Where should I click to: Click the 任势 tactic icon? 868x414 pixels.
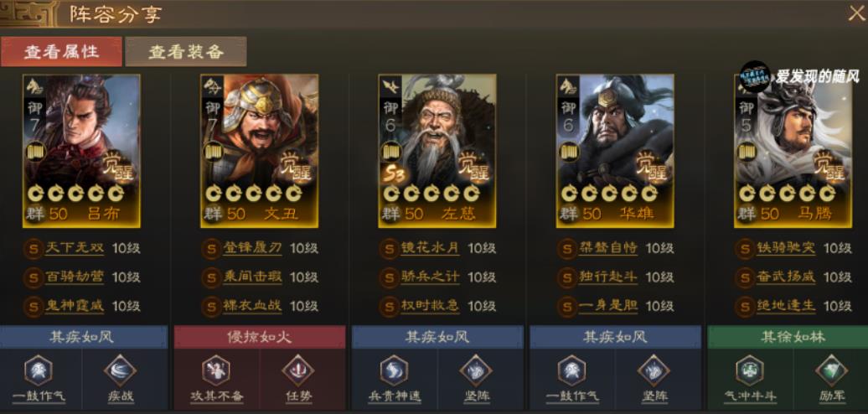298,370
